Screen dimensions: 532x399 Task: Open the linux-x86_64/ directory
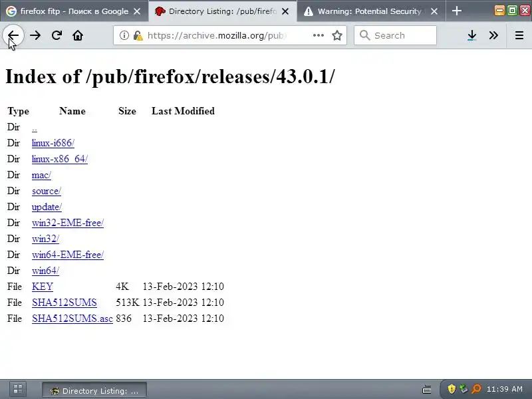pos(60,159)
